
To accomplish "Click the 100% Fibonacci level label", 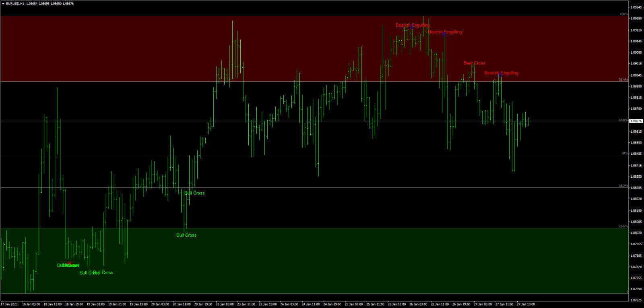I will point(623,14).
